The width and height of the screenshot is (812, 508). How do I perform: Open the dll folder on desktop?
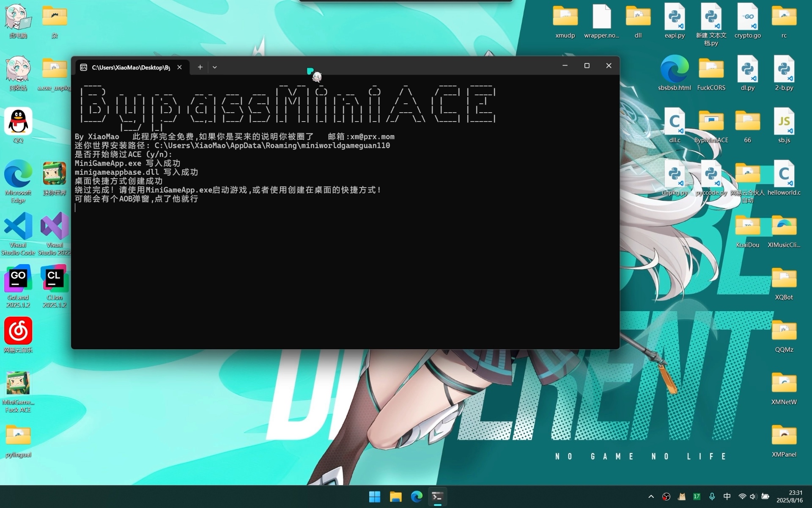638,21
